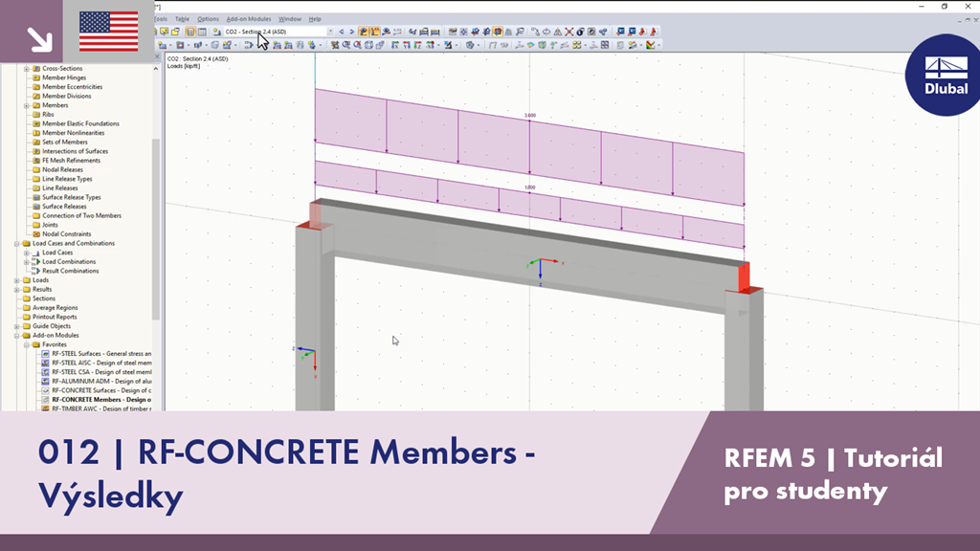Select FE Mesh Refinements item
Viewport: 980px width, 551px height.
(71, 161)
